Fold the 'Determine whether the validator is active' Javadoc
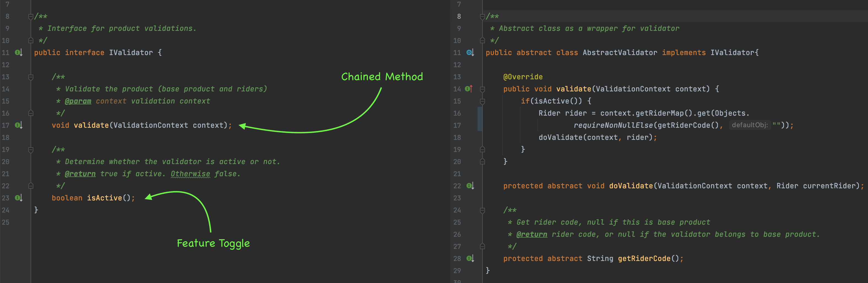The image size is (868, 283). click(31, 150)
